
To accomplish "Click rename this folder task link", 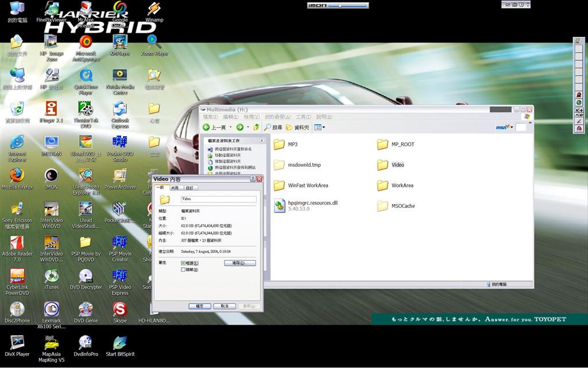I will pos(233,149).
